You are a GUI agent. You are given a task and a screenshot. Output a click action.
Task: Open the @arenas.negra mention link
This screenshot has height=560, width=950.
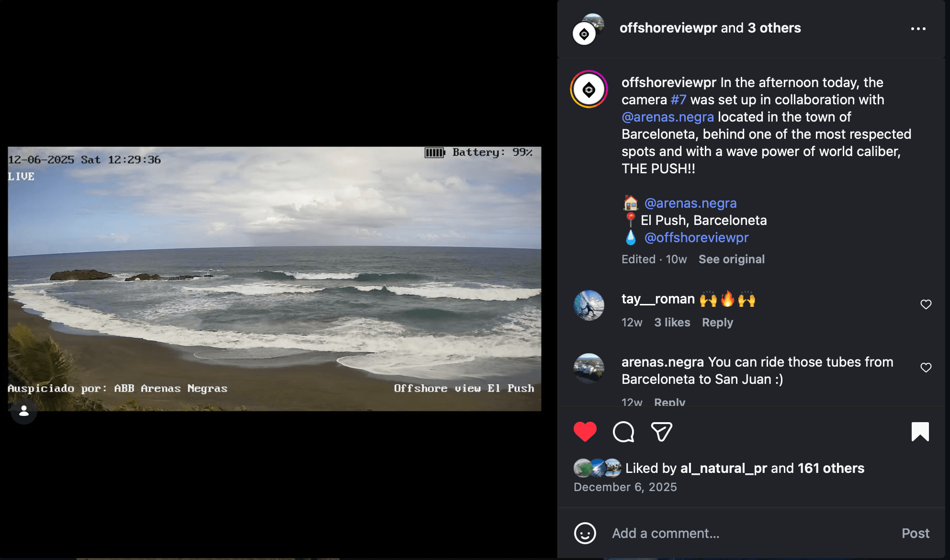(667, 117)
